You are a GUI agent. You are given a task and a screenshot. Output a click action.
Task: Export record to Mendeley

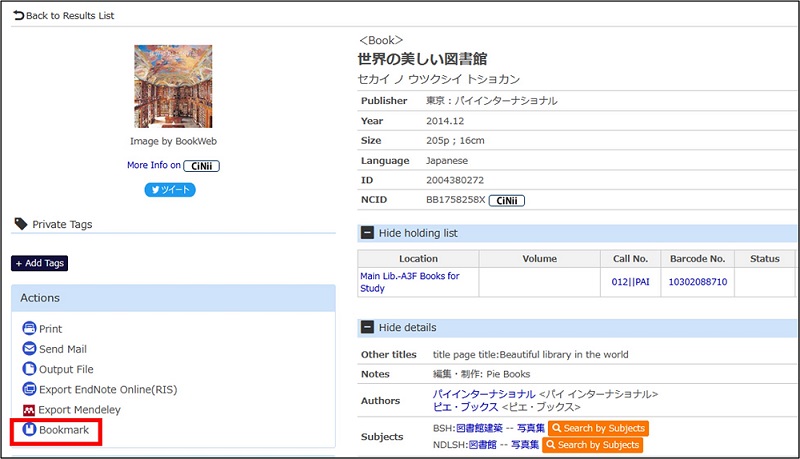[80, 410]
